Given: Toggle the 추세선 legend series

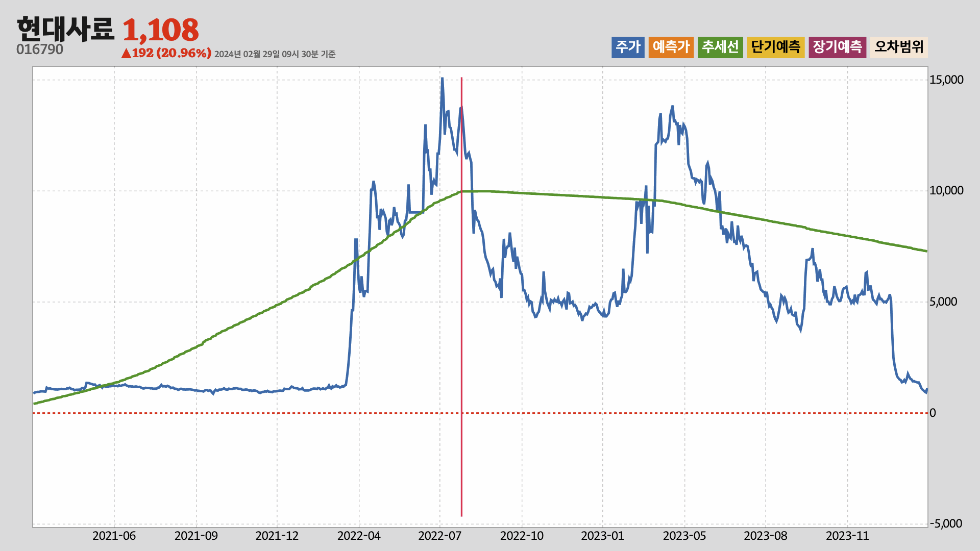Looking at the screenshot, I should [720, 47].
